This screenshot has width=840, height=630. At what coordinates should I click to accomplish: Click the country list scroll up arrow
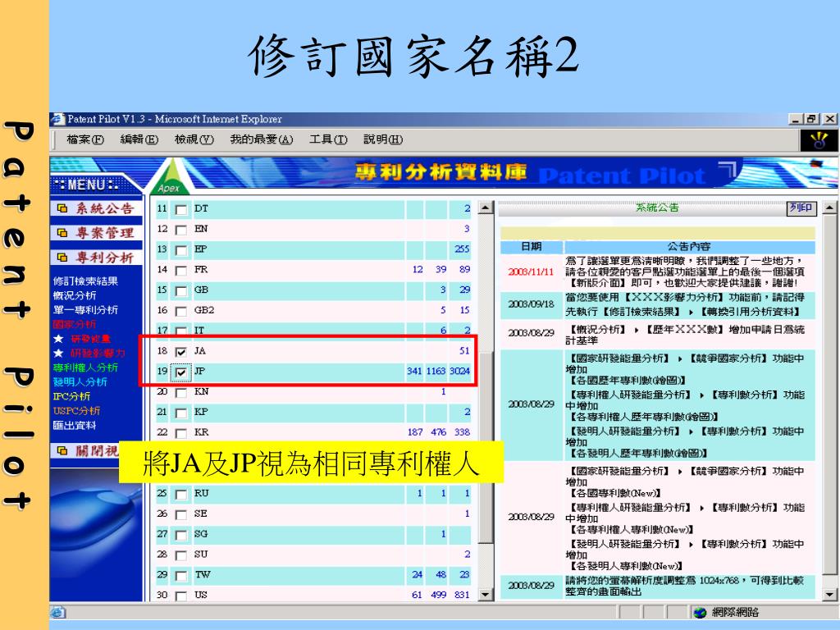(x=486, y=208)
